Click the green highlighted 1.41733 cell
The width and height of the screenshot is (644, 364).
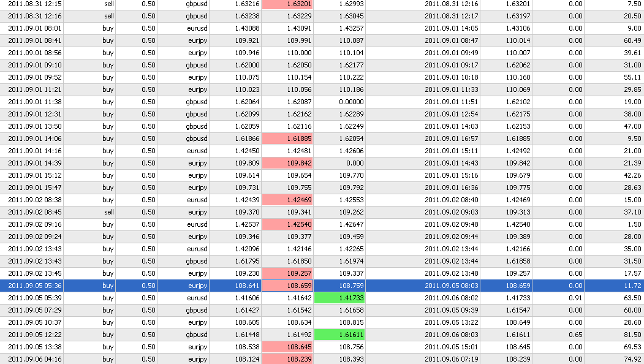(339, 298)
